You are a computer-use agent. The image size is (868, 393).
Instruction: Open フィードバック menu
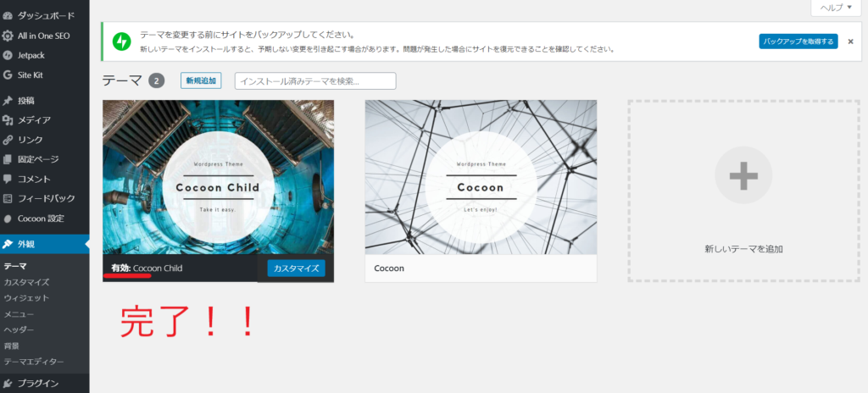[45, 198]
